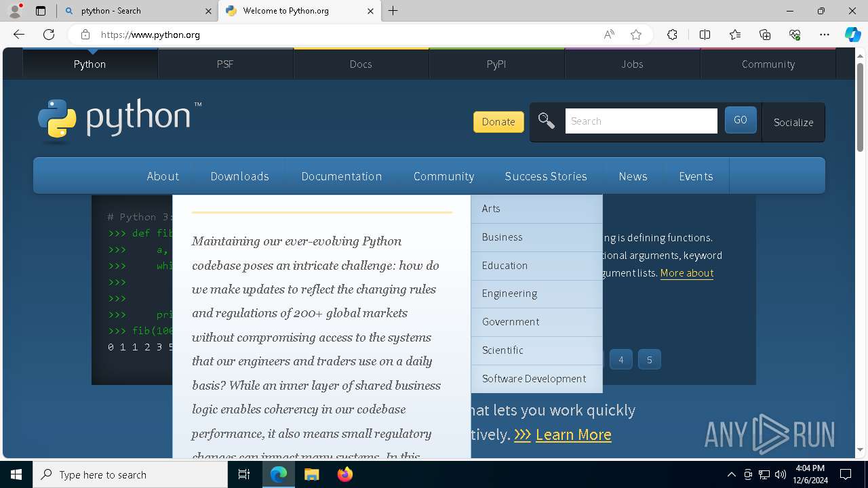This screenshot has width=868, height=488.
Task: Switch to the ptython - Search tab
Action: pos(138,11)
